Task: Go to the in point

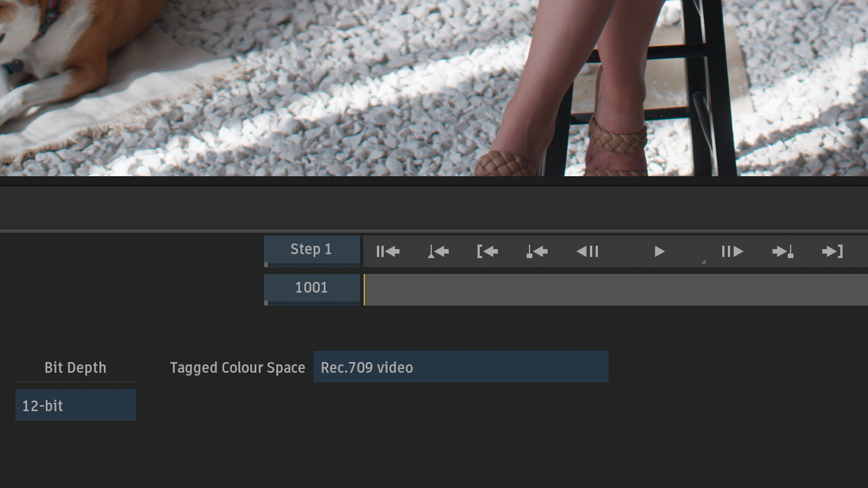Action: pos(487,251)
